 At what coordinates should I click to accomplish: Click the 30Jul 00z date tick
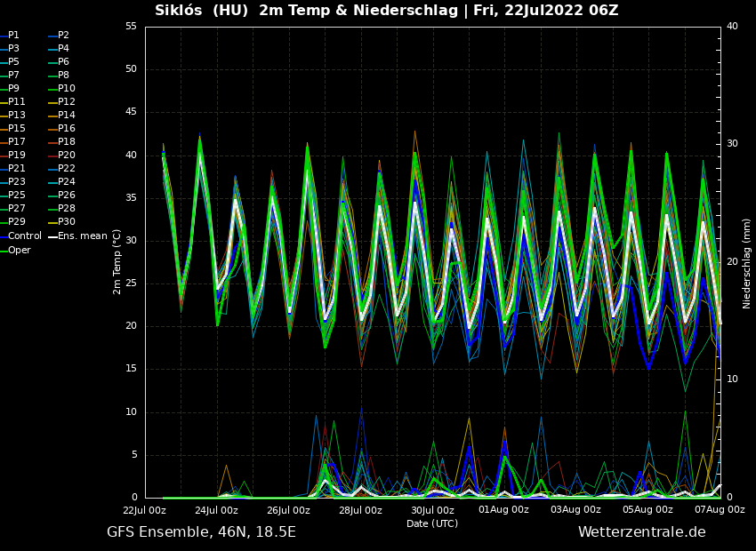pyautogui.click(x=432, y=510)
